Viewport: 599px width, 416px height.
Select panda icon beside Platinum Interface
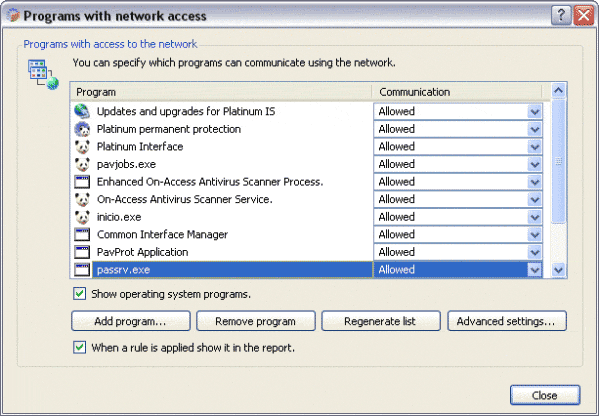82,147
